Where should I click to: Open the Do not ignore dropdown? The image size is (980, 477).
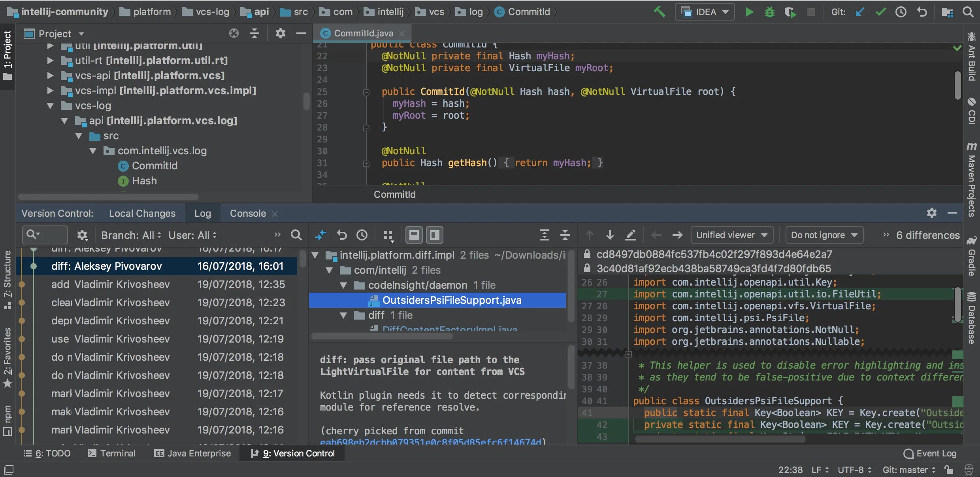[x=824, y=235]
